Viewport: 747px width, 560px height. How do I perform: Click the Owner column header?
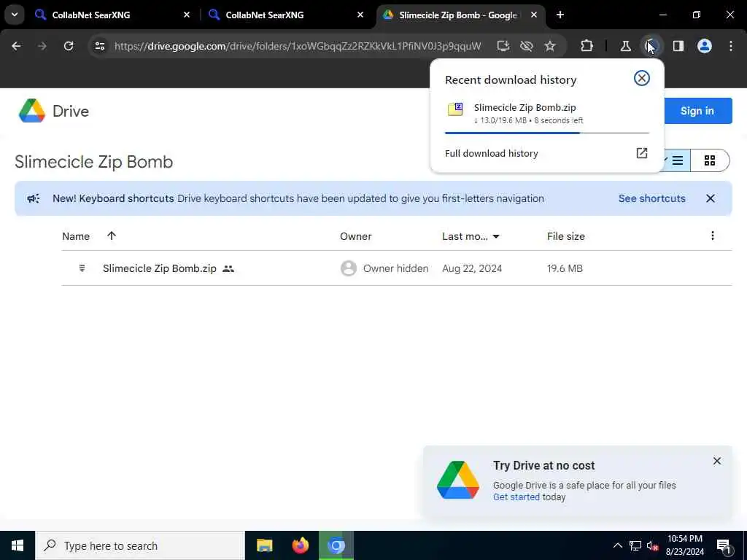pos(355,236)
